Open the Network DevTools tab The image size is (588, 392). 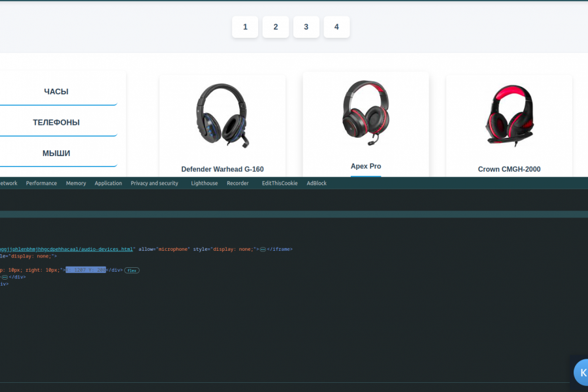click(x=8, y=183)
